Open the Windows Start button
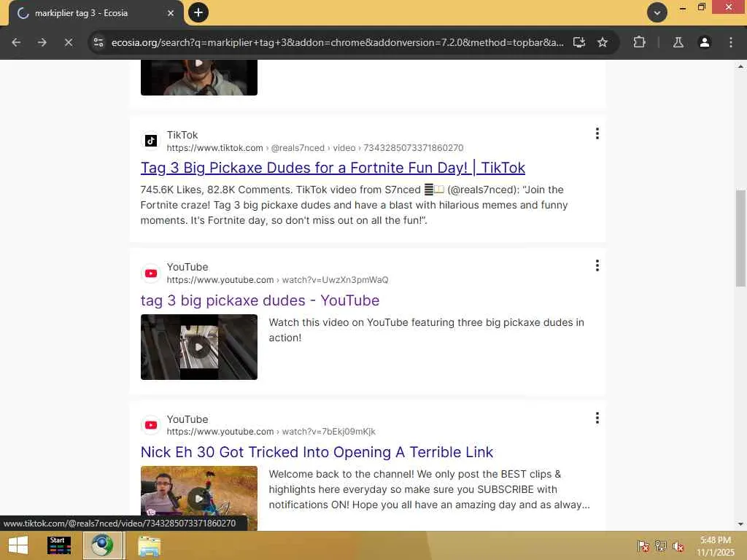The width and height of the screenshot is (747, 560). [x=18, y=545]
